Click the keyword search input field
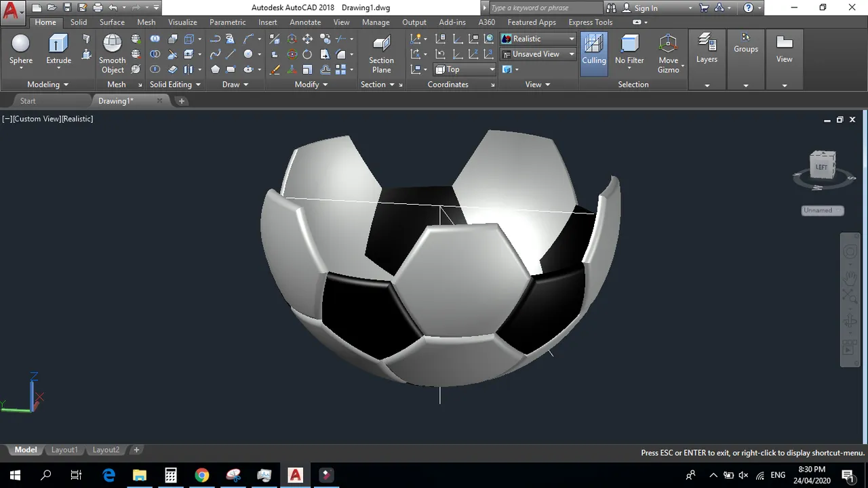 [545, 8]
